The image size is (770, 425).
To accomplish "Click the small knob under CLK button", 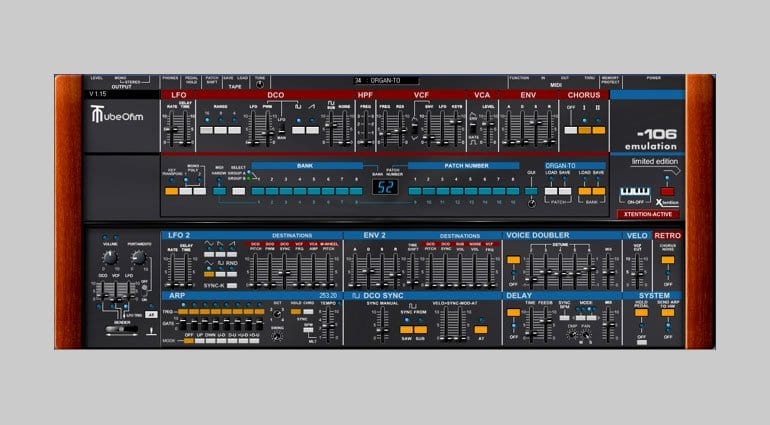I will click(531, 203).
